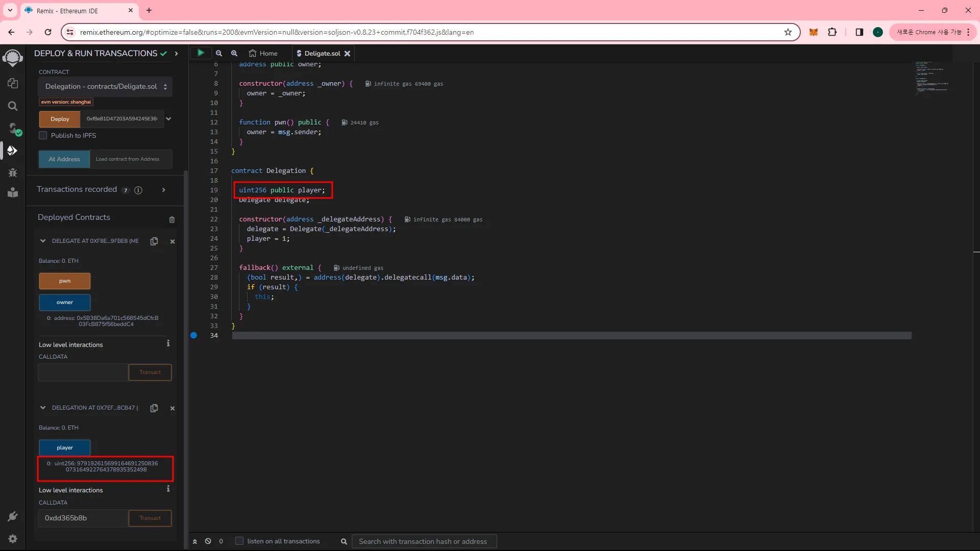This screenshot has width=980, height=551.
Task: Collapse the DELEGATE AT 0XF8E deployed contract
Action: [x=43, y=241]
